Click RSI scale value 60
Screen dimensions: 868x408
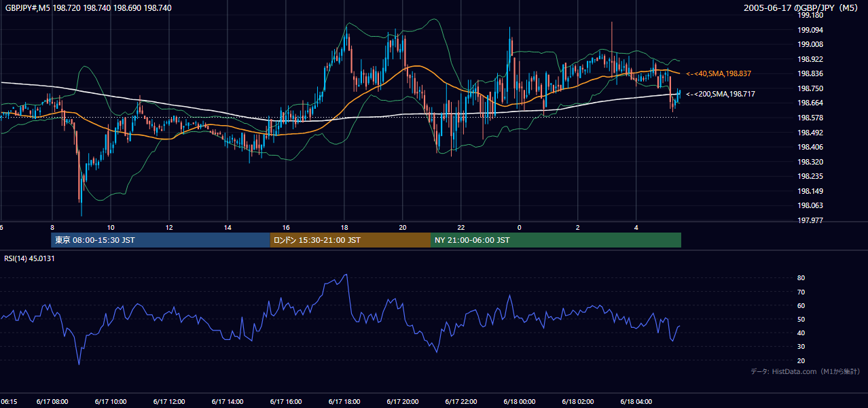pos(801,305)
